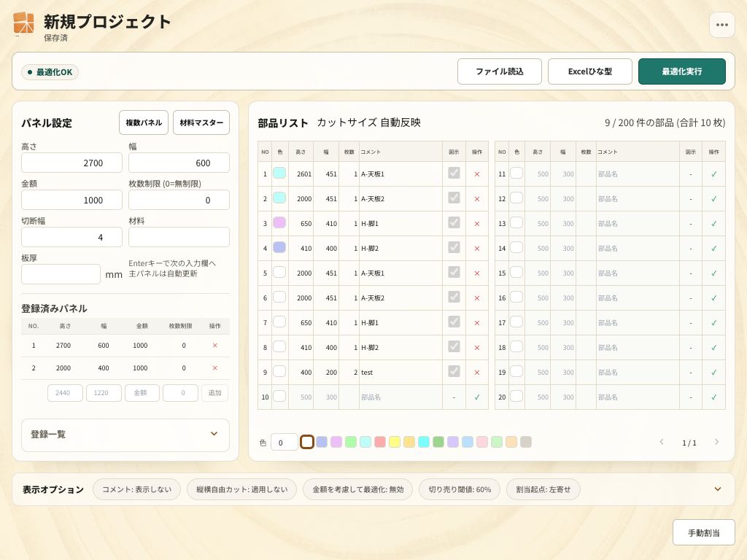This screenshot has width=747, height=560.
Task: Go to previous parts list page
Action: (661, 442)
